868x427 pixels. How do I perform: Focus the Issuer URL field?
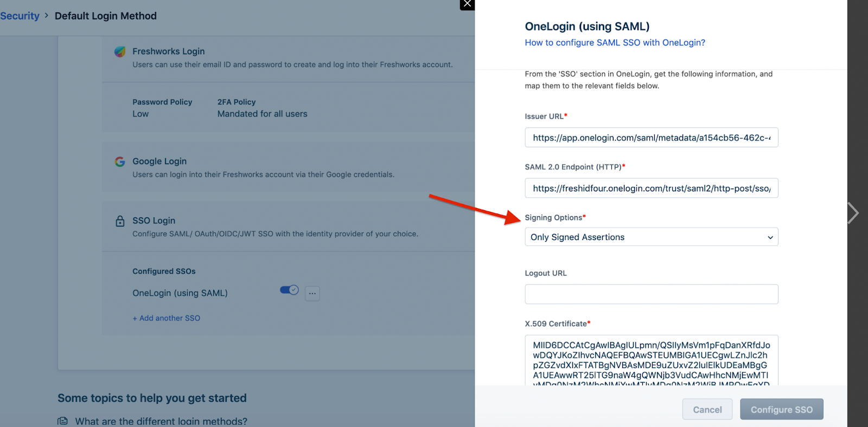click(x=652, y=138)
